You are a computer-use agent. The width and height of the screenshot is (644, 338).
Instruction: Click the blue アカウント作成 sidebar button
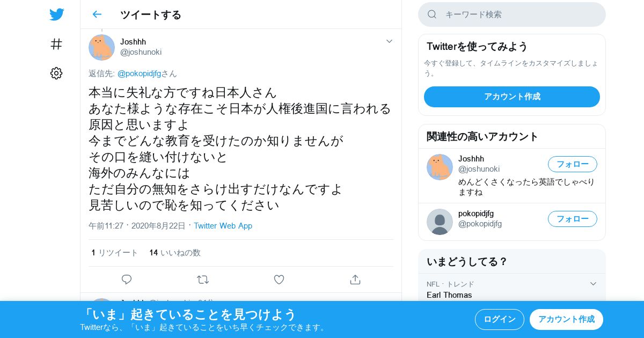pyautogui.click(x=512, y=97)
